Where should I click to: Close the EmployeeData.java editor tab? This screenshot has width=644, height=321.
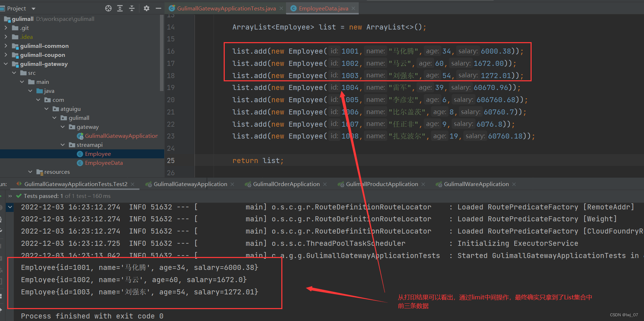353,8
